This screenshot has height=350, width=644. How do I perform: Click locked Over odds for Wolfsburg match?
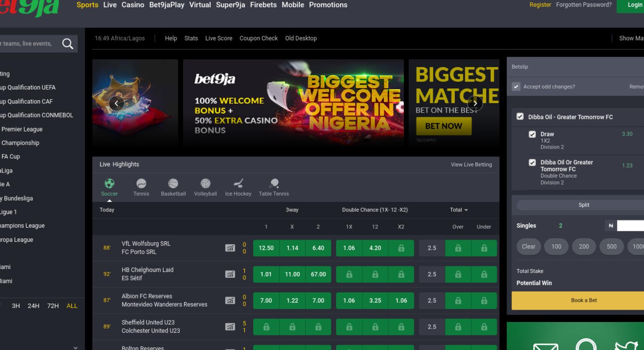coord(458,248)
